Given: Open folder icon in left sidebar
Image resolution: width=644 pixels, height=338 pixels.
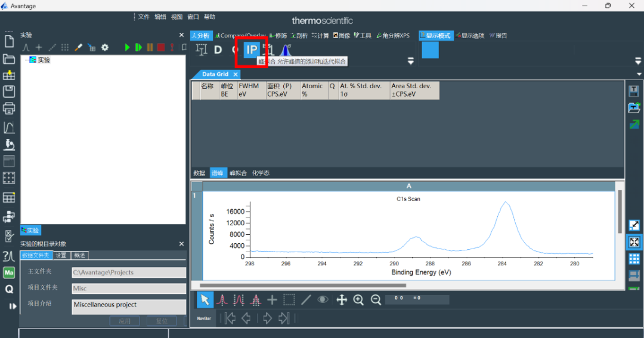Looking at the screenshot, I should [9, 59].
